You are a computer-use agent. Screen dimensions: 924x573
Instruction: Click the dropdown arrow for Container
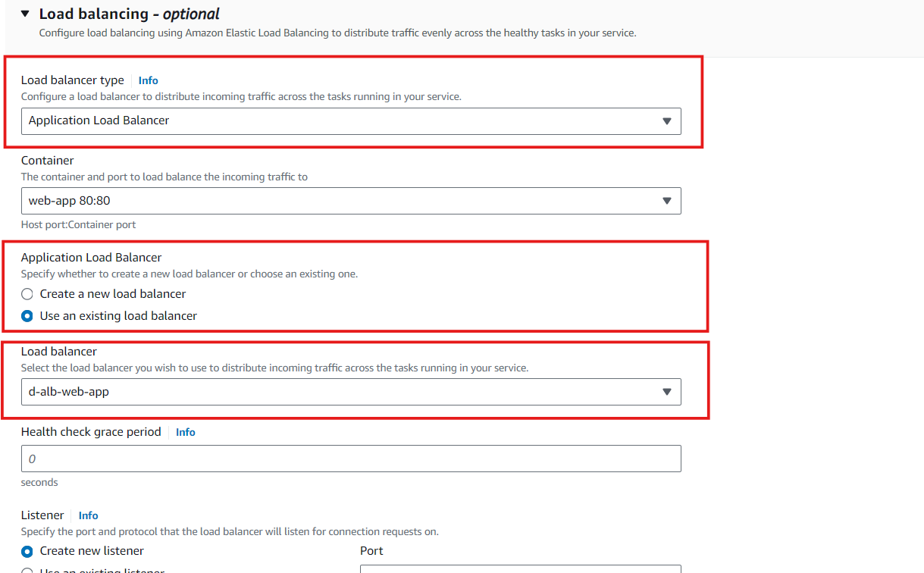pos(666,201)
